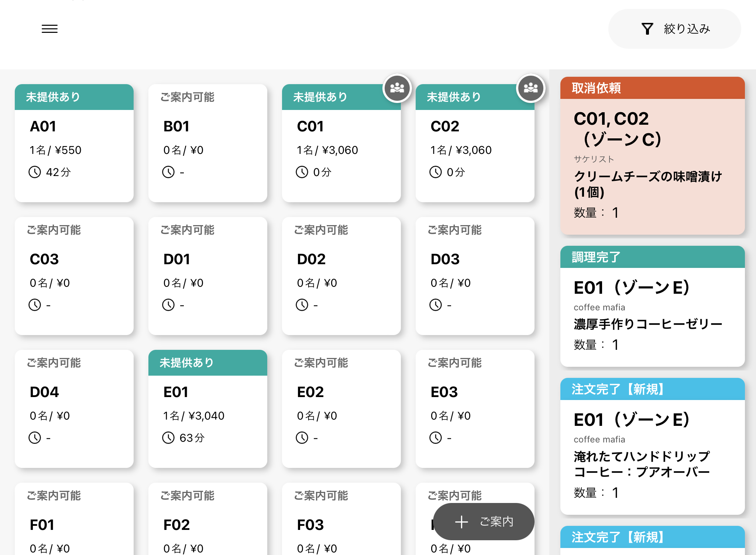This screenshot has height=555, width=756.
Task: Tap the group icon on table C02
Action: click(530, 88)
